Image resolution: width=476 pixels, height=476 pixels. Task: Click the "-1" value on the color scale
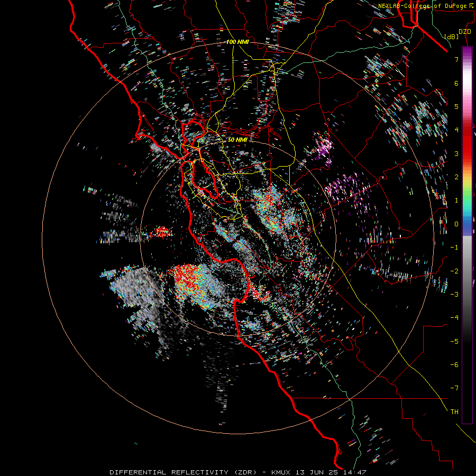tap(454, 248)
